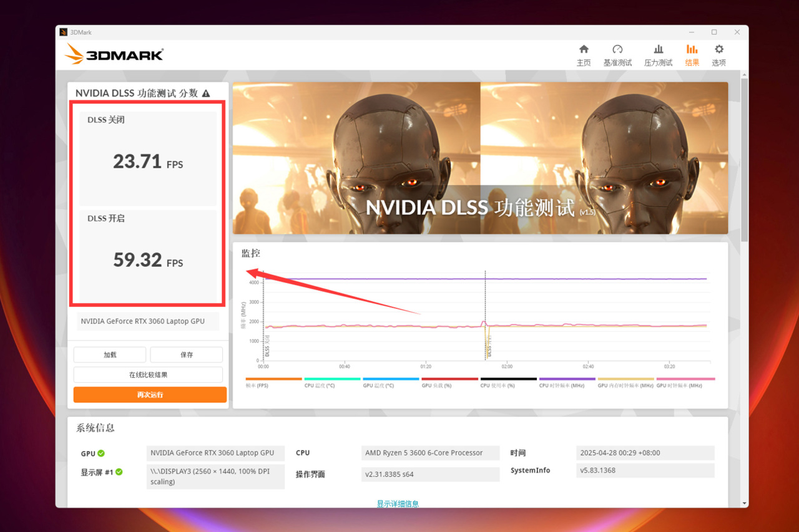This screenshot has height=532, width=799.
Task: Close the 3DMark window
Action: point(737,32)
